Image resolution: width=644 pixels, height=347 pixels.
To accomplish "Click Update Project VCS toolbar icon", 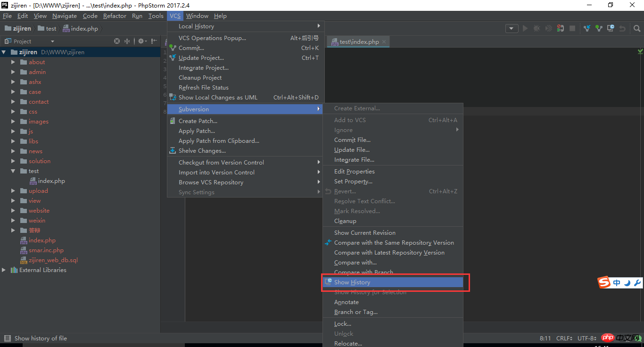I will [587, 29].
